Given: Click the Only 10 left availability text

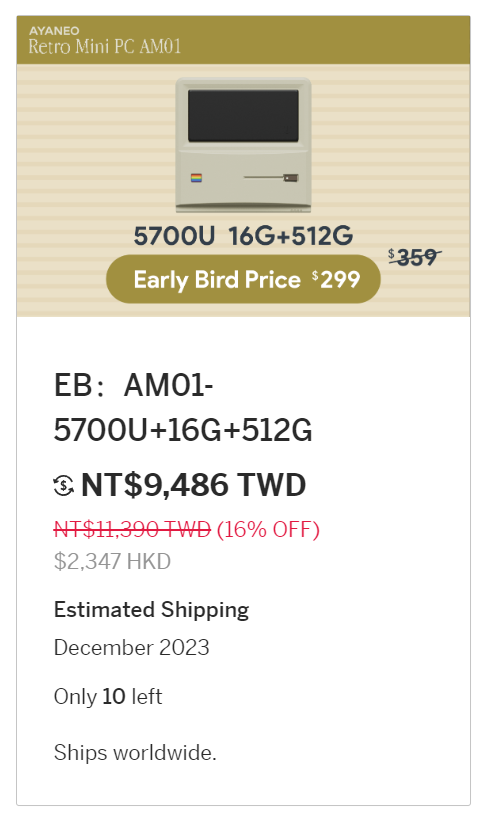Looking at the screenshot, I should coord(108,697).
